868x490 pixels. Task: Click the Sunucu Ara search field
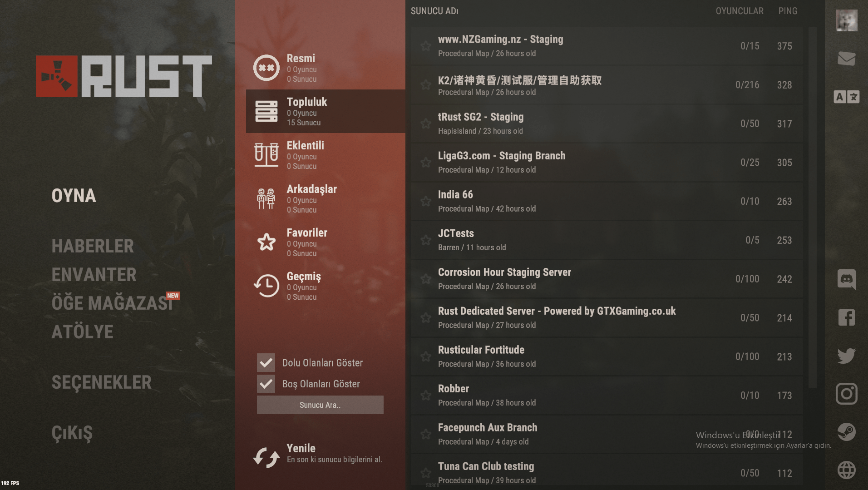320,405
